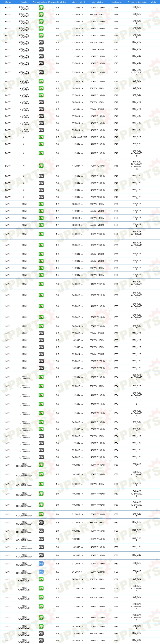Select '02.2015 ->' date in 2 Active Tourer 75kW row
Screen dimensions: 160x644
(78, 15)
